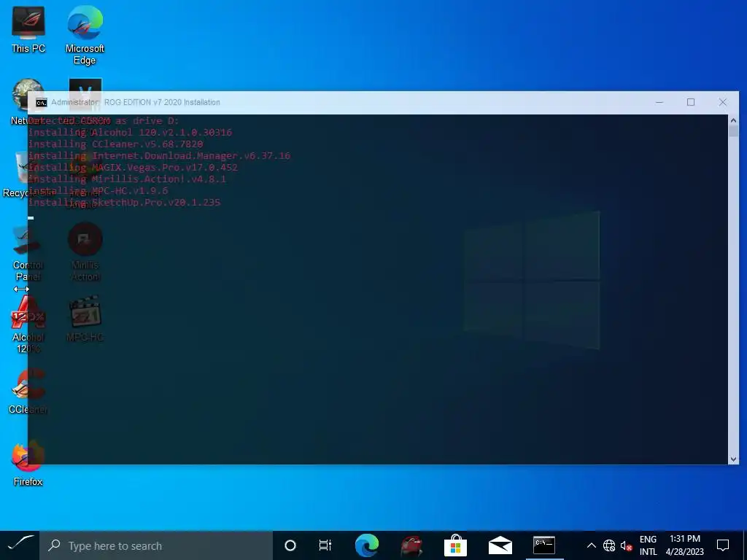Launch Microsoft Edge from taskbar
747x560 pixels.
(x=367, y=545)
